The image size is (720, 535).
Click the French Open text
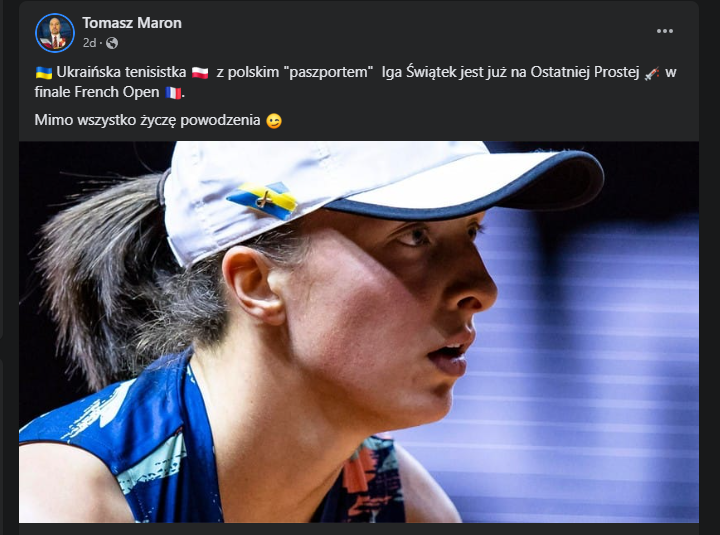117,92
